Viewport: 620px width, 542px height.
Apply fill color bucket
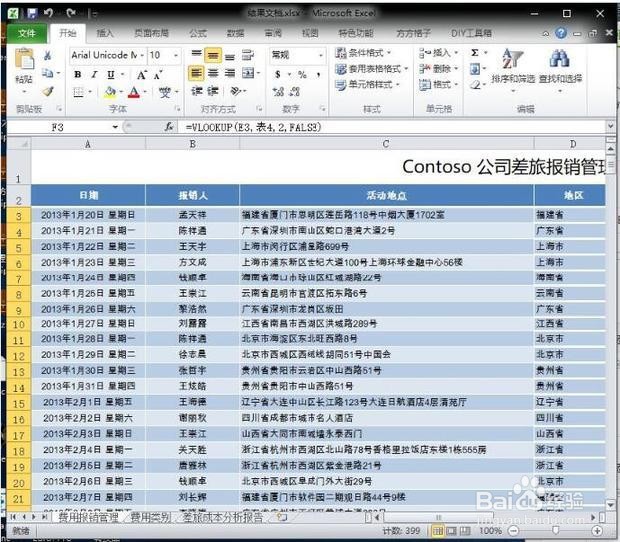pos(110,92)
